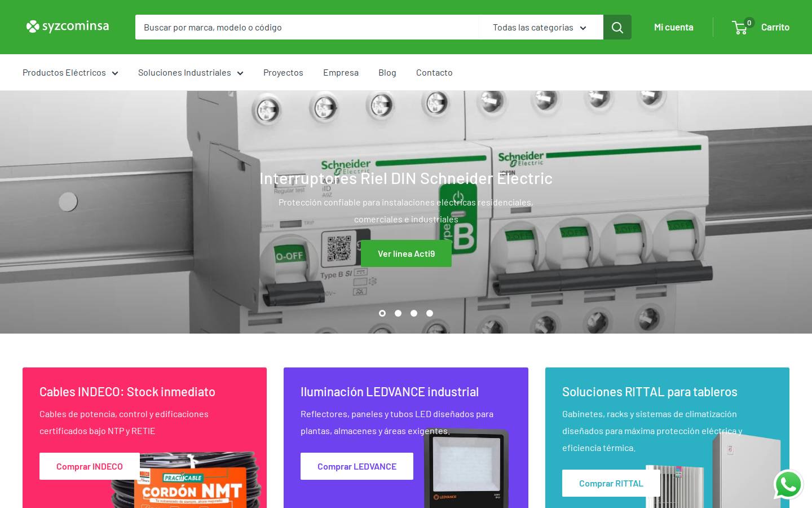Click the search magnifier button
812x508 pixels.
pyautogui.click(x=617, y=27)
